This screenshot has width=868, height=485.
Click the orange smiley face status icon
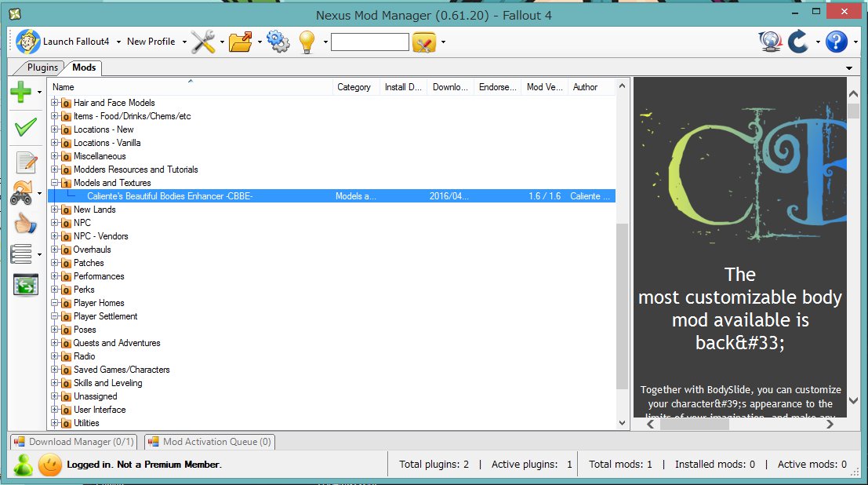click(x=50, y=465)
